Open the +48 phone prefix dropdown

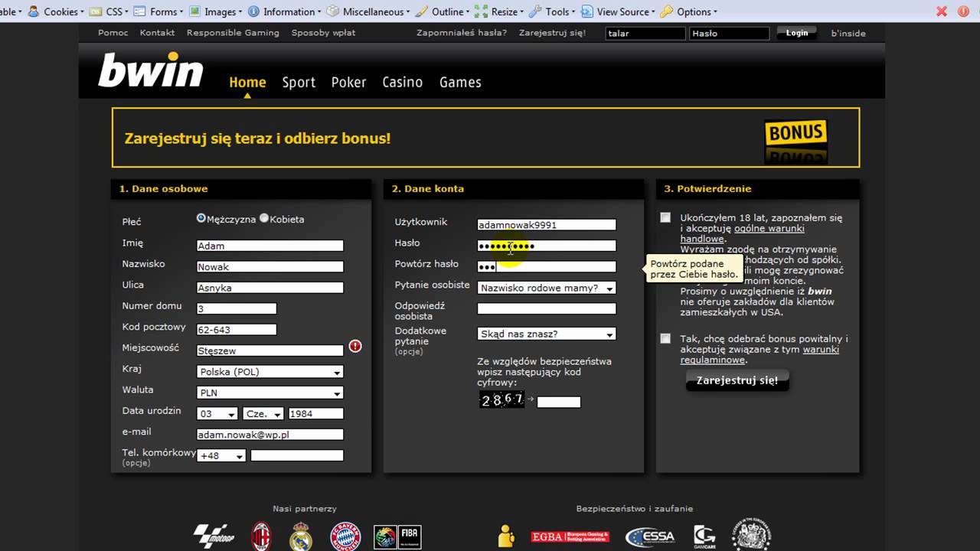(x=221, y=455)
